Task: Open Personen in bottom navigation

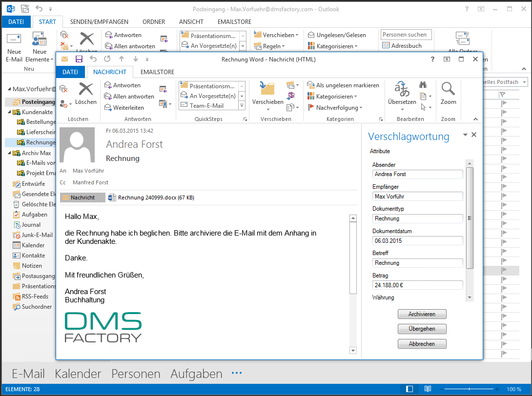Action: point(136,374)
